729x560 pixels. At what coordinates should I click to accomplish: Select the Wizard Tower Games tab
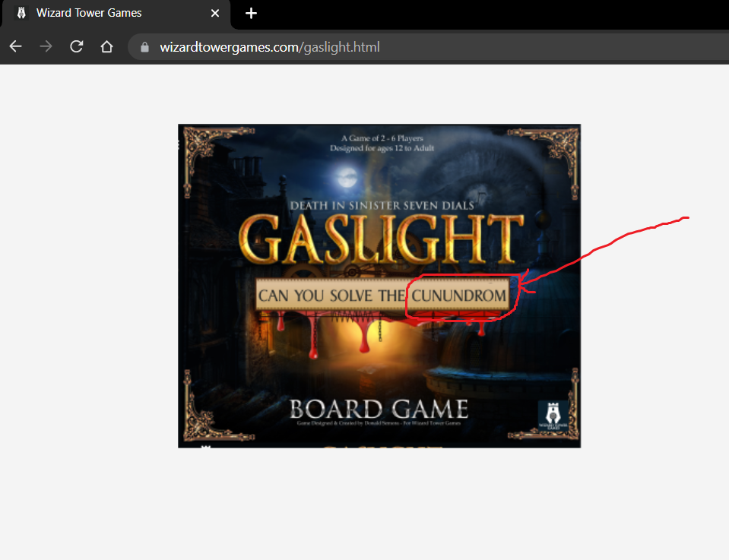point(116,14)
